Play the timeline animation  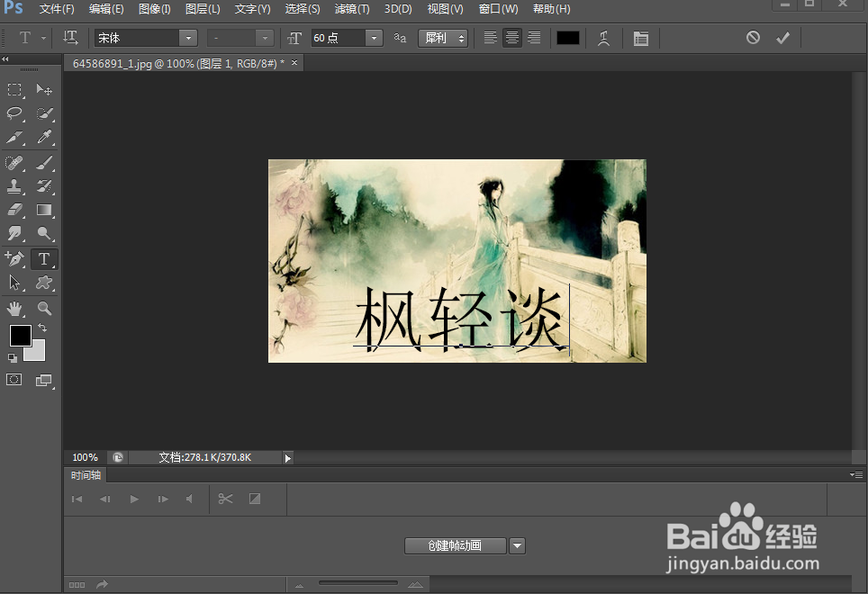tap(134, 499)
